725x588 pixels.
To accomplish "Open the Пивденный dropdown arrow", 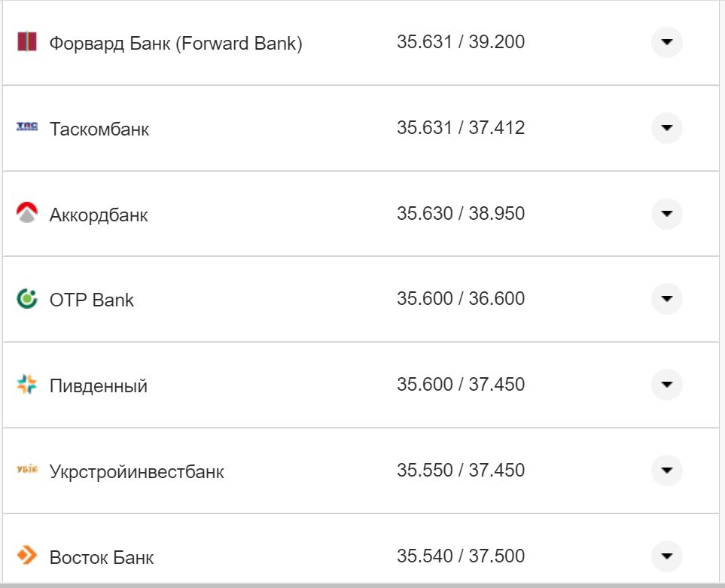I will point(667,384).
